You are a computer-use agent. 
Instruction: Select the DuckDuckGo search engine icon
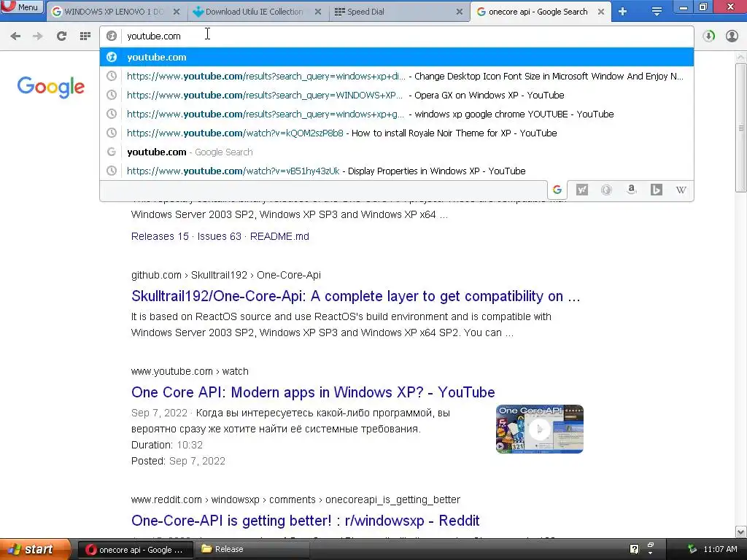pos(606,190)
